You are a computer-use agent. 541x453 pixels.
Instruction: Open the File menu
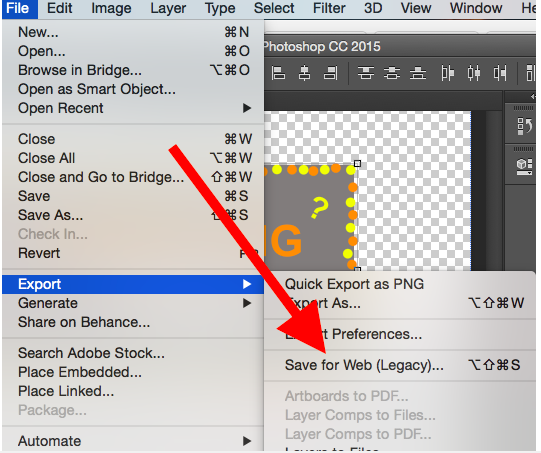18,8
